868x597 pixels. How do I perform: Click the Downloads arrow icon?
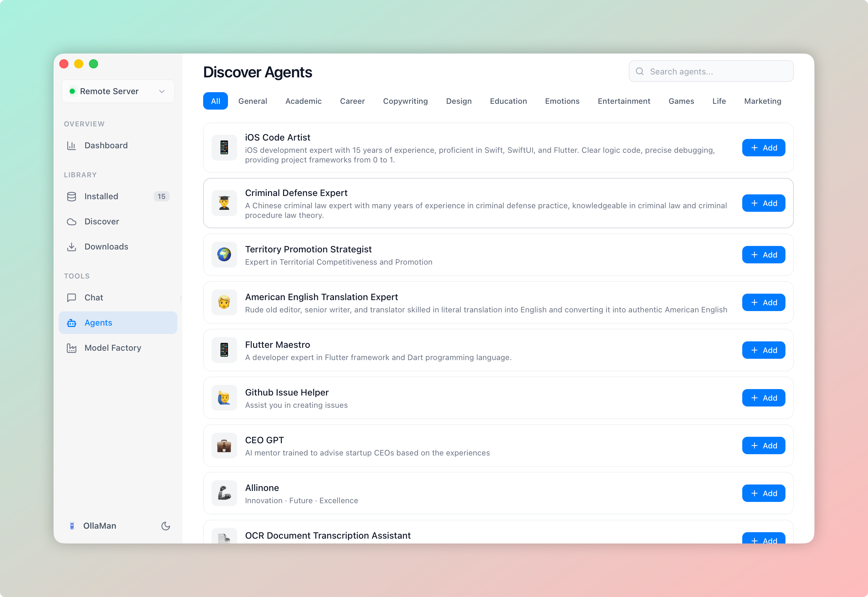coord(72,247)
